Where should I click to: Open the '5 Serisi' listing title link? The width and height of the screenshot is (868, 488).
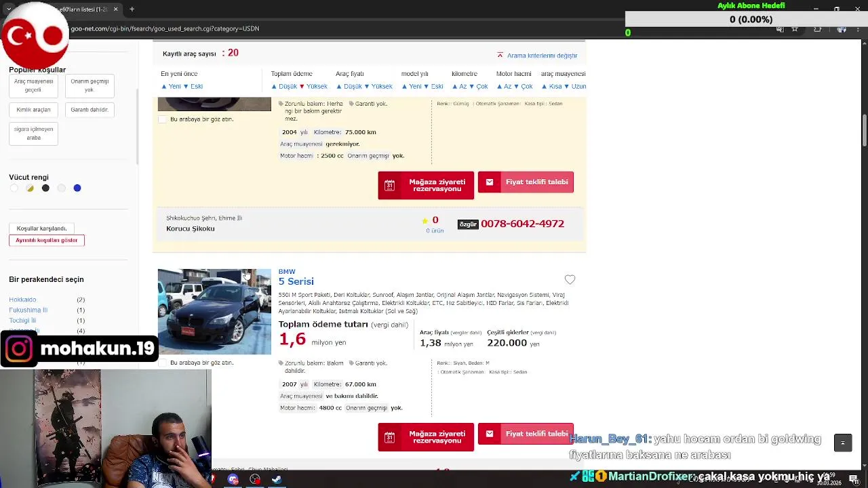point(296,281)
